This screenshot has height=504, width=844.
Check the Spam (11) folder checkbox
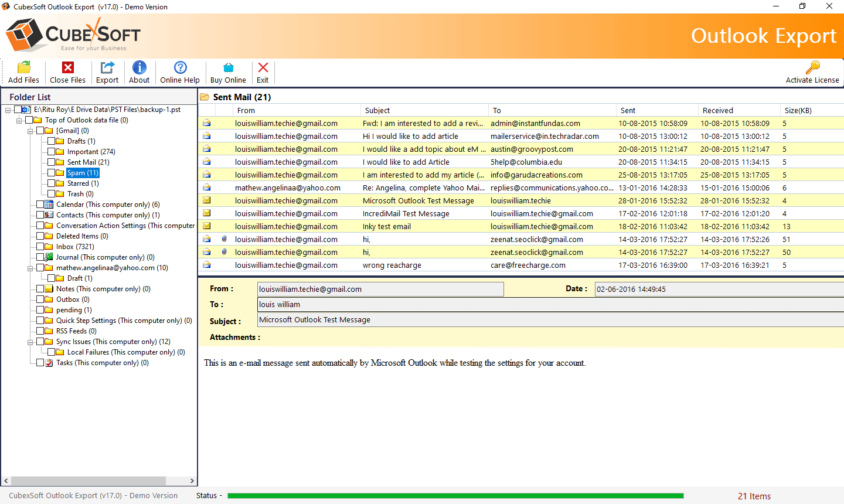[51, 173]
